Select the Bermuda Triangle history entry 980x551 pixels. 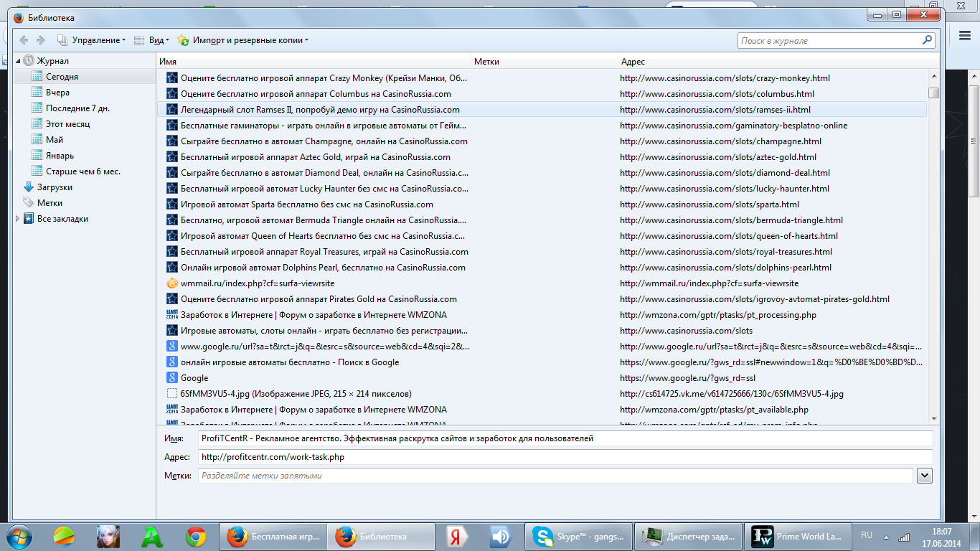click(542, 220)
